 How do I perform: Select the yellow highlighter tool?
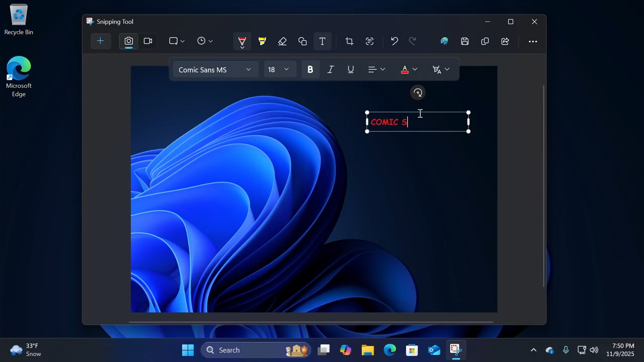coord(262,41)
